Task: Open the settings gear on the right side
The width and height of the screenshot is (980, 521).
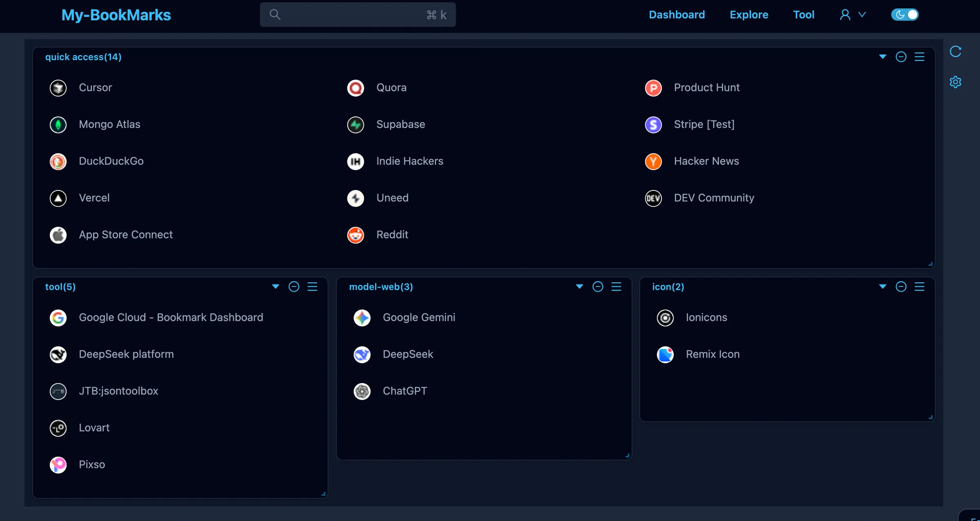Action: (x=955, y=82)
